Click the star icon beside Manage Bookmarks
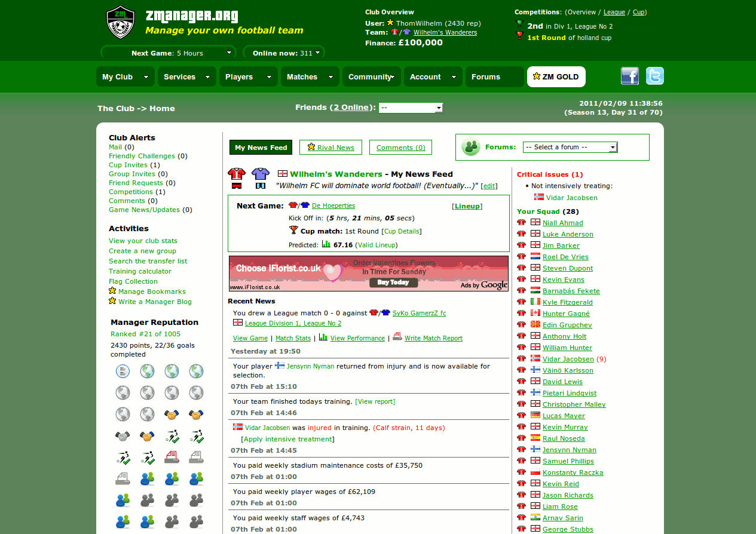Screen dimensions: 756x534 click(x=112, y=291)
